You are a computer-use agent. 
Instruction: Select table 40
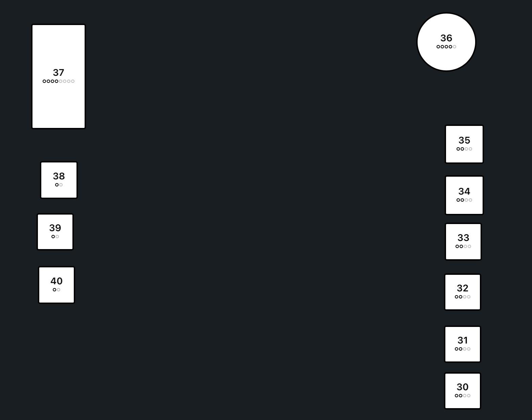(x=57, y=285)
